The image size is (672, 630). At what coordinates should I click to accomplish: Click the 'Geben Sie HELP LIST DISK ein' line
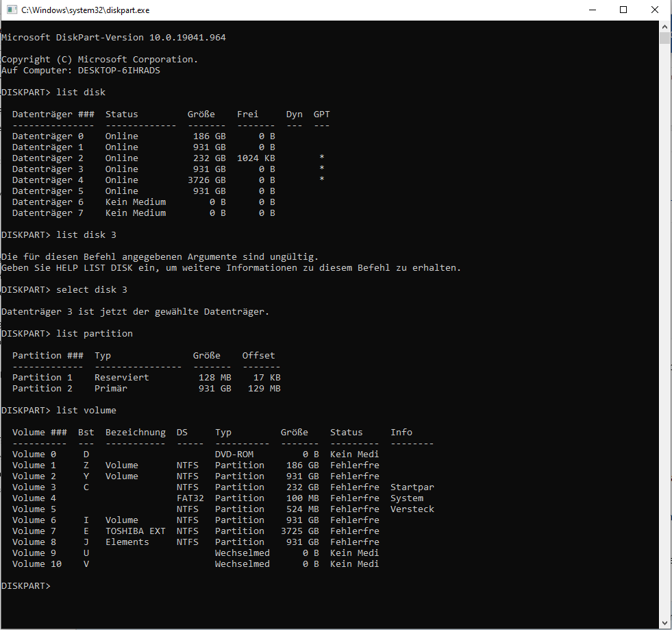231,267
